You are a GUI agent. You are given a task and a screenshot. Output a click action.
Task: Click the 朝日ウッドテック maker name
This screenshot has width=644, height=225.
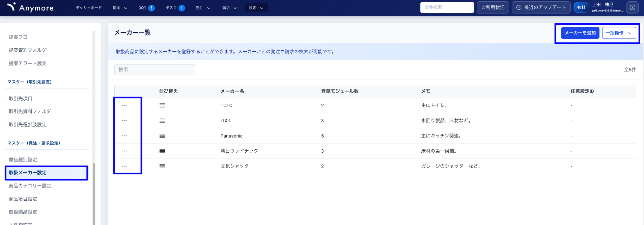coord(239,151)
